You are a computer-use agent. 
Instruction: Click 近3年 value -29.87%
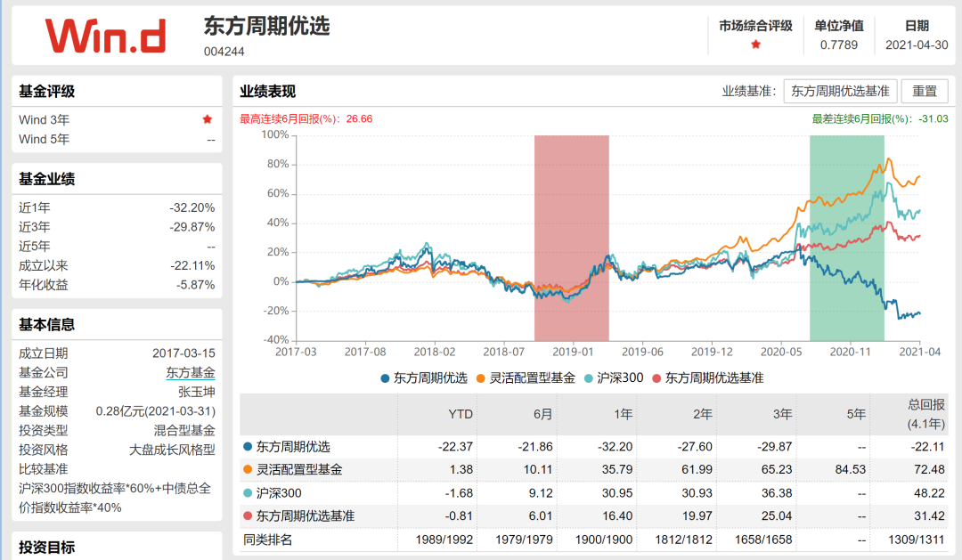(x=192, y=227)
